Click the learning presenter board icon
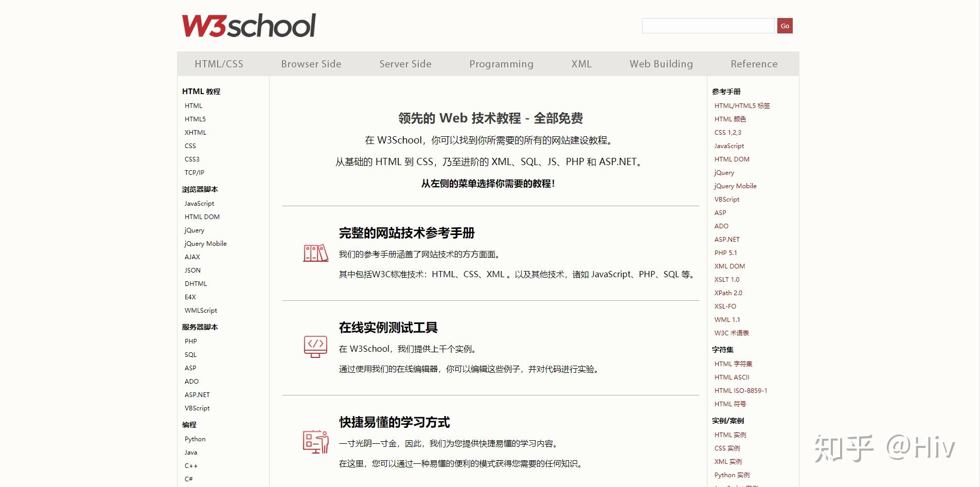Viewport: 980px width, 487px height. tap(316, 442)
